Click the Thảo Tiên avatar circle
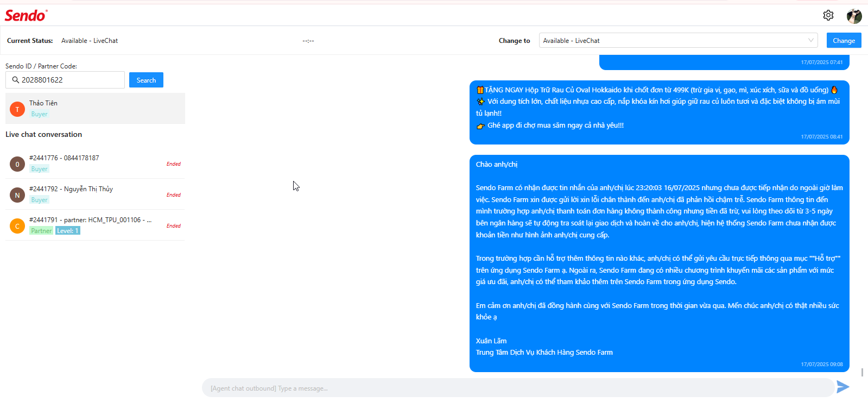This screenshot has height=402, width=868. tap(17, 109)
